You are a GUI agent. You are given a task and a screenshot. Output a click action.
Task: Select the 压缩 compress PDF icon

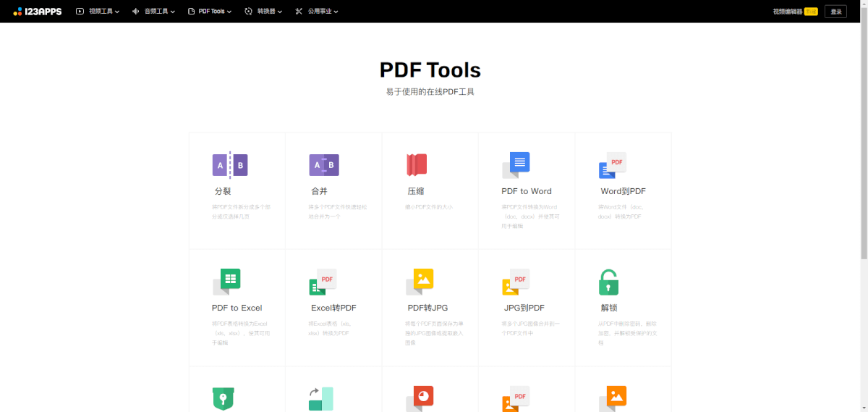[417, 165]
